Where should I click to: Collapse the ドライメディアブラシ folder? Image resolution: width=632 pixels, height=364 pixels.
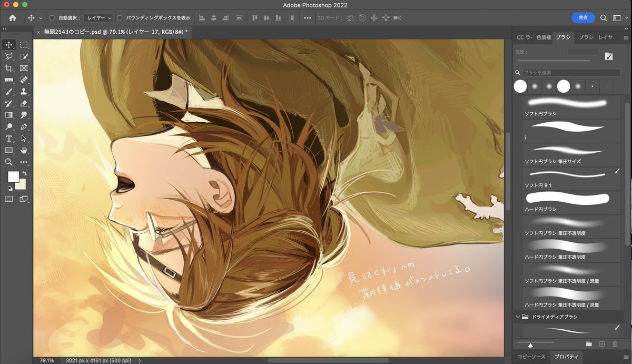point(517,317)
